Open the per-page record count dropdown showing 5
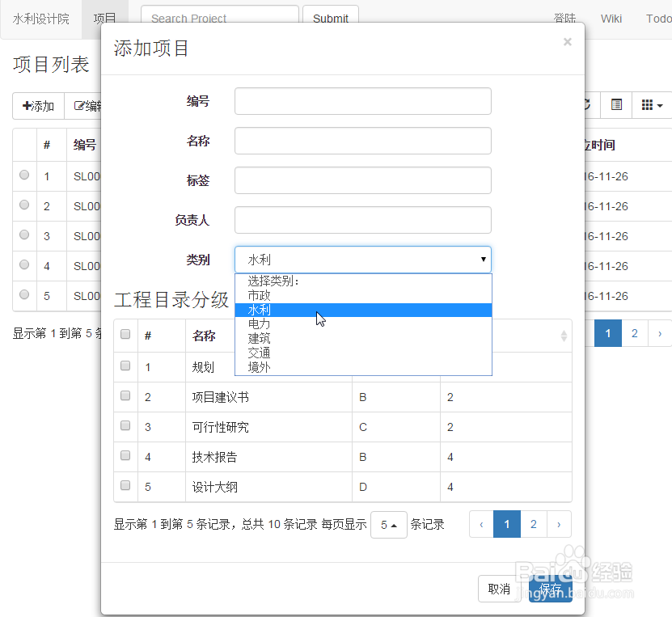The image size is (672, 617). pos(389,524)
